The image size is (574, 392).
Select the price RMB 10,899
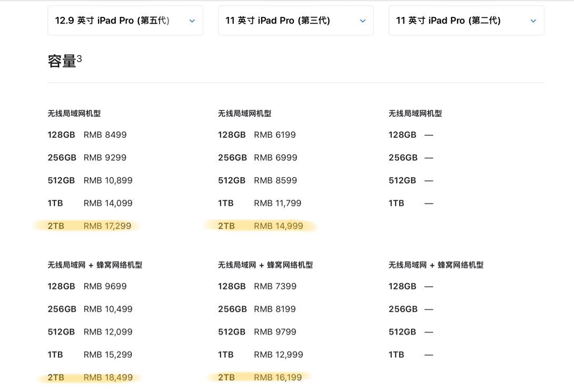click(108, 180)
